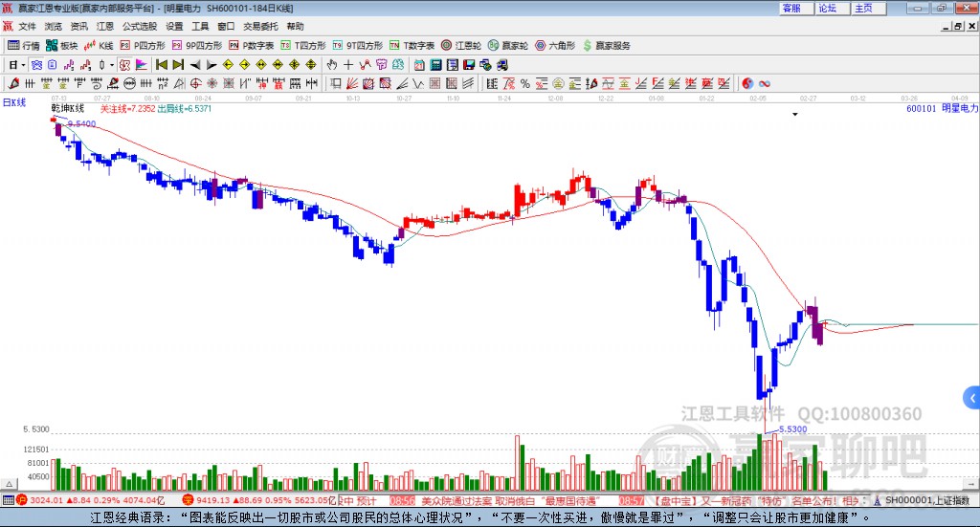Open the calculator icon
This screenshot has height=527, width=980.
[435, 65]
